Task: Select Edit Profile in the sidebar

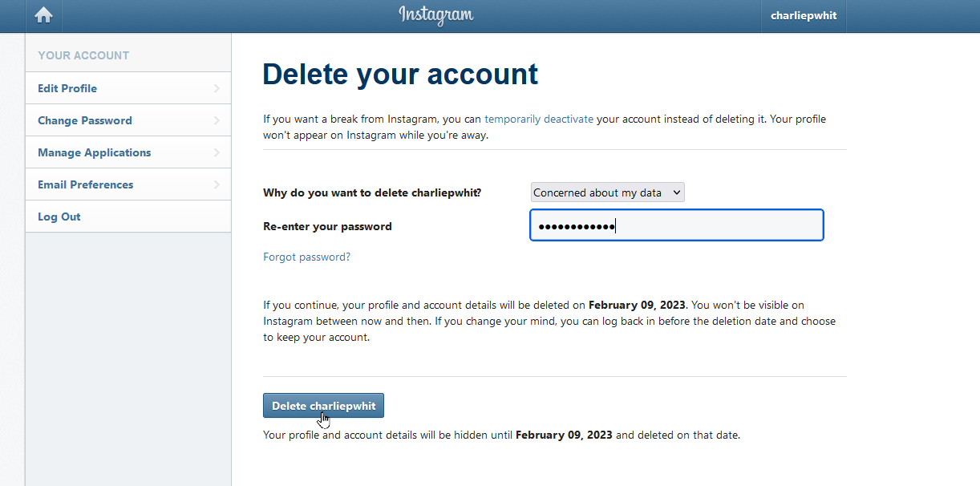Action: click(x=67, y=87)
